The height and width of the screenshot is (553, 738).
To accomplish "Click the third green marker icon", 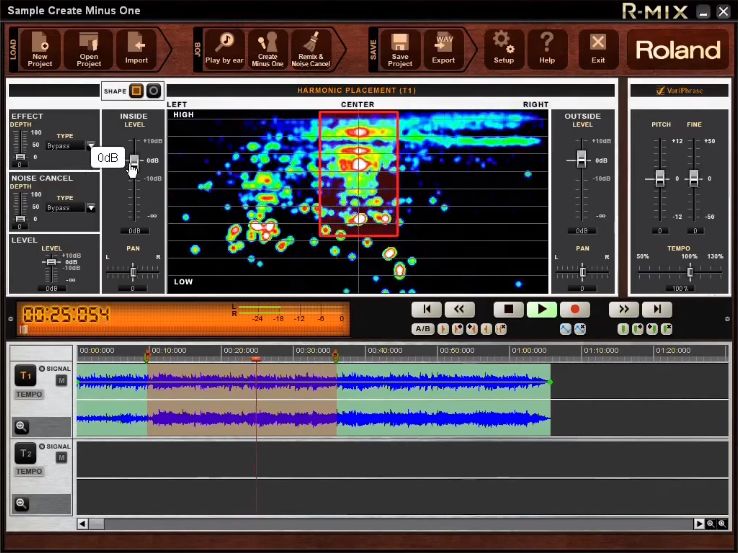I will point(652,329).
